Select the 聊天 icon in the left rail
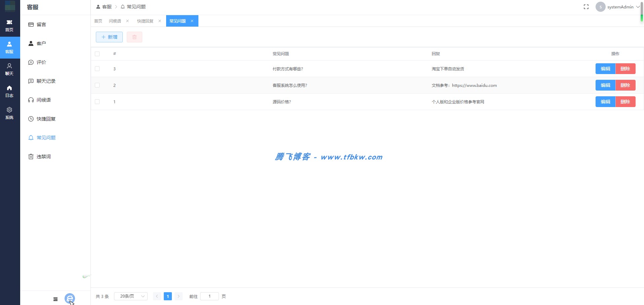This screenshot has width=644, height=305. 9,69
